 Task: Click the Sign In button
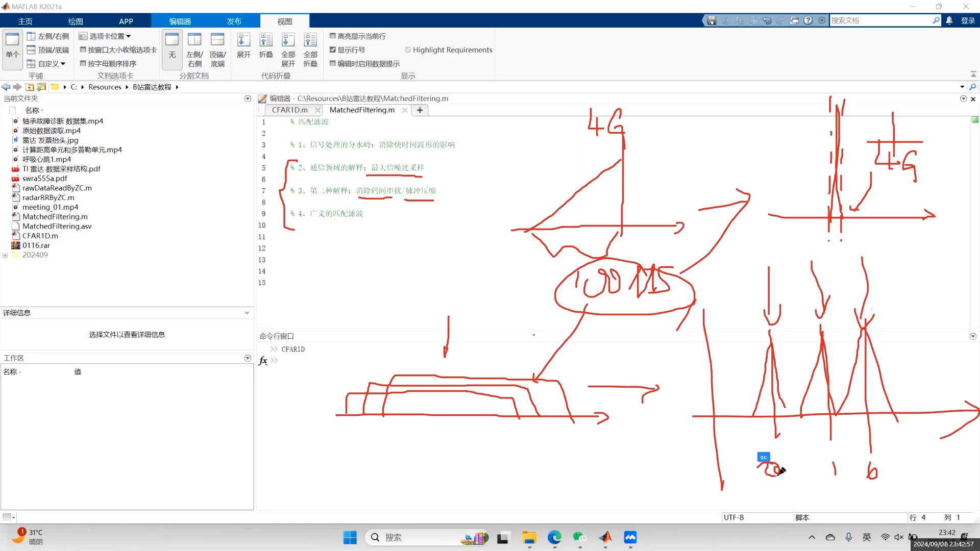click(968, 20)
